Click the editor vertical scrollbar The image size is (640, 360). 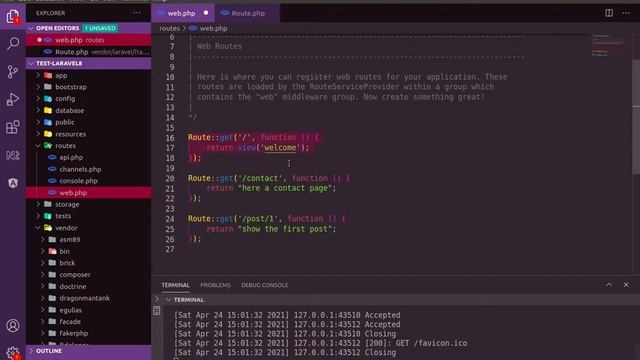[636, 116]
